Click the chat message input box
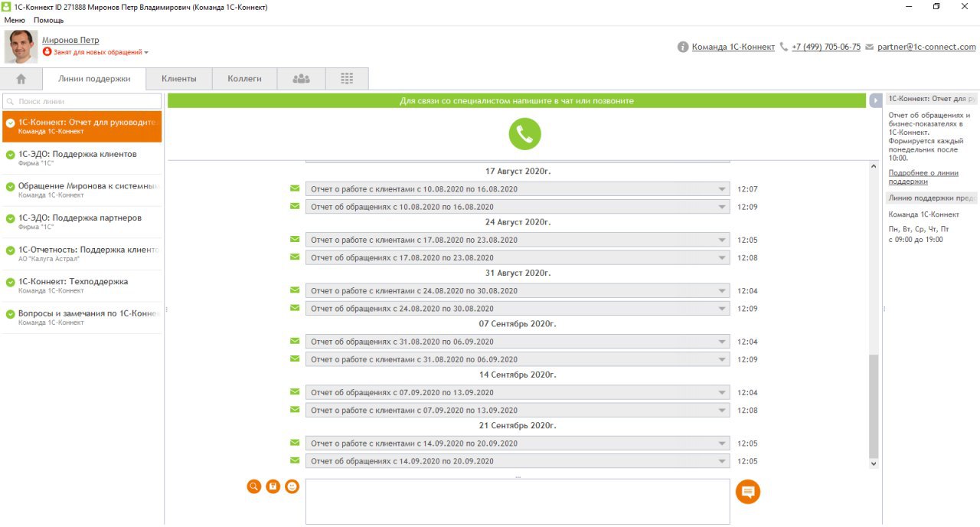 pos(518,502)
